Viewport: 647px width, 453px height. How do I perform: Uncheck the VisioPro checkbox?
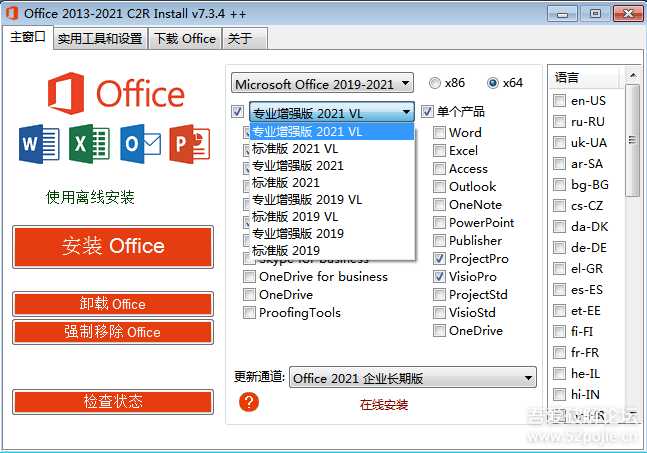pyautogui.click(x=440, y=277)
